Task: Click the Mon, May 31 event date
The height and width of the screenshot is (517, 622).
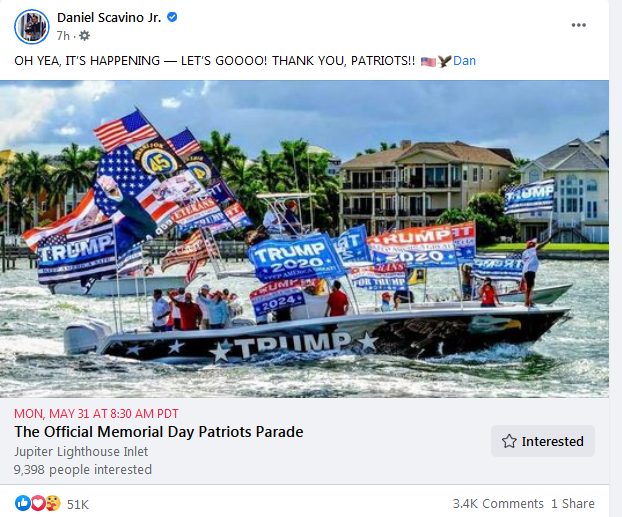Action: [x=96, y=414]
